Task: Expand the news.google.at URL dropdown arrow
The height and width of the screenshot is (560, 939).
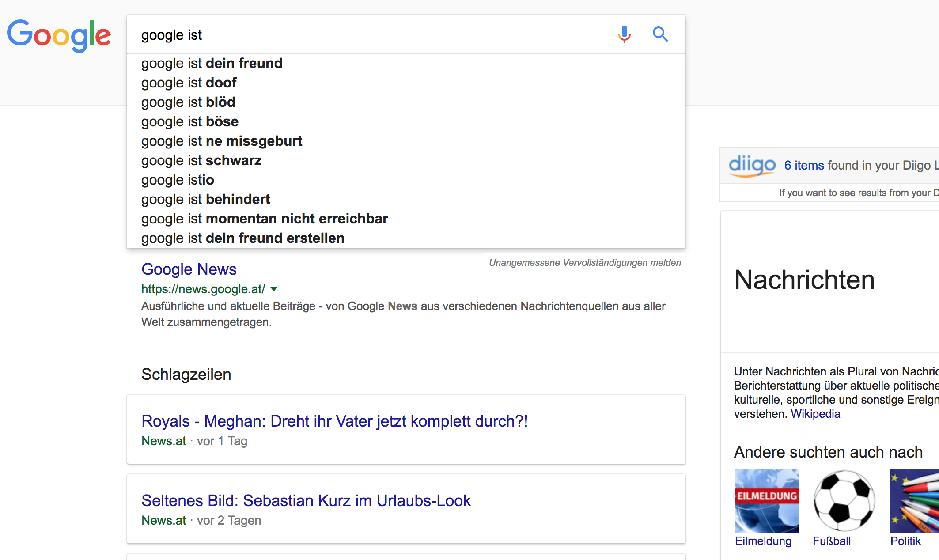Action: (x=274, y=289)
